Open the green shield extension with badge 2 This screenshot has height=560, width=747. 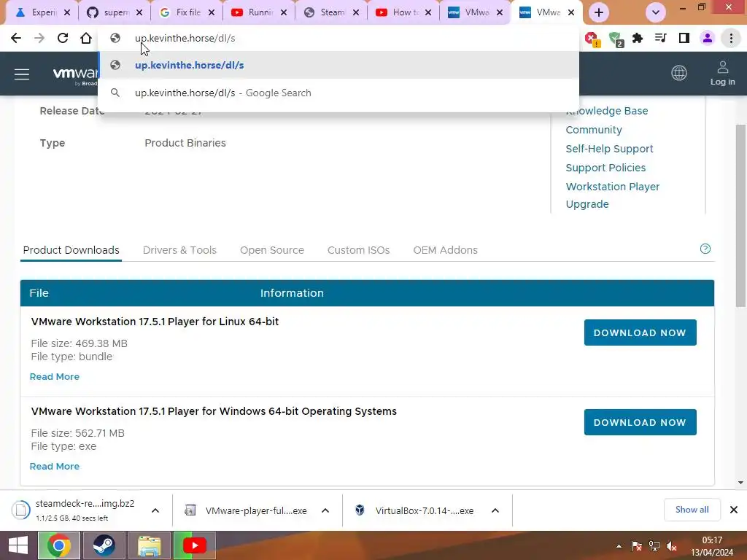point(616,39)
